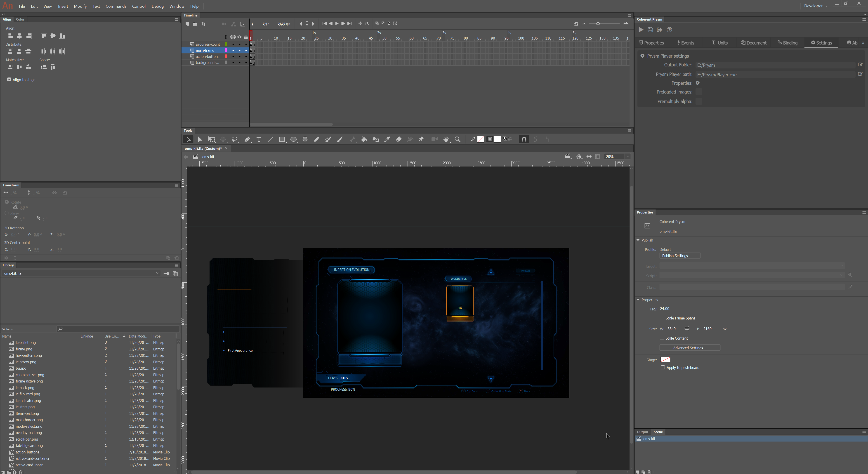This screenshot has width=868, height=474.
Task: Click Align left edge icon
Action: 10,36
